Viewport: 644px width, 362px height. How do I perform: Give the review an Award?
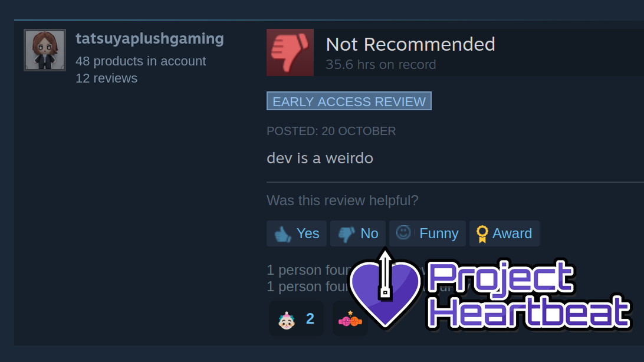click(x=512, y=233)
